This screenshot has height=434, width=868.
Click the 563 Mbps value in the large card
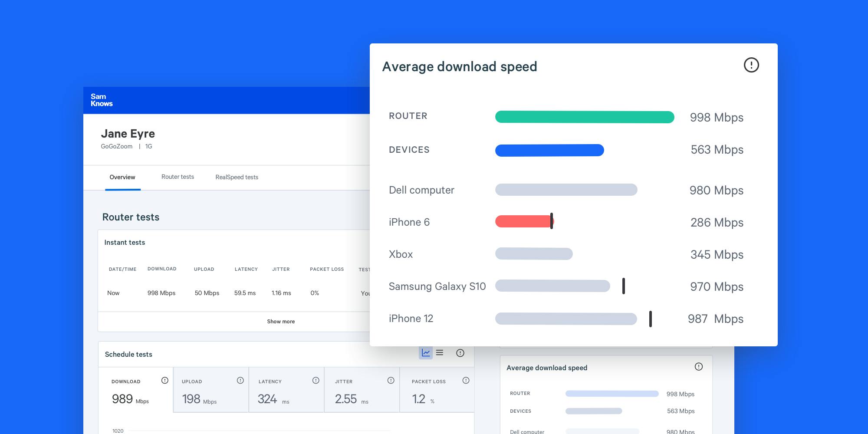[717, 150]
